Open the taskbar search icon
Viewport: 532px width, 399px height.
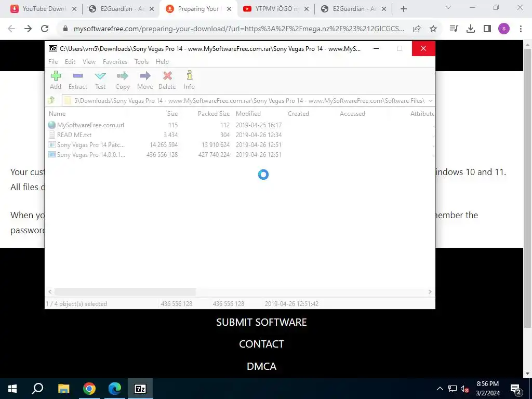tap(37, 389)
